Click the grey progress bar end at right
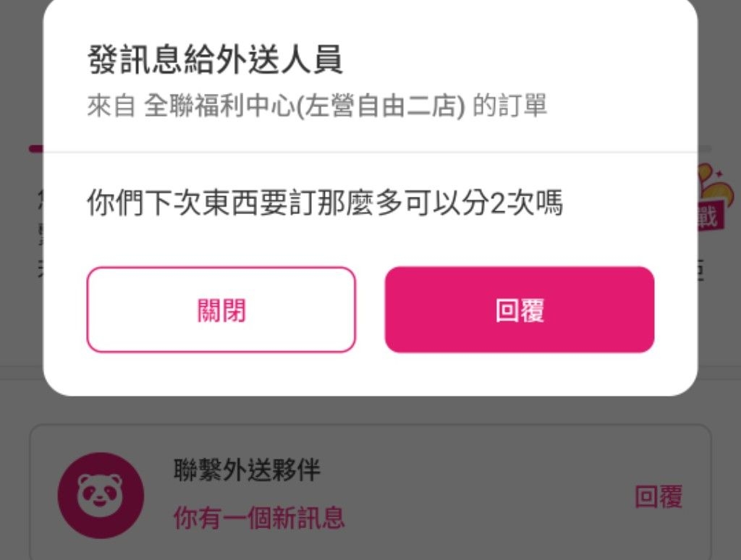This screenshot has height=560, width=741. click(x=706, y=148)
